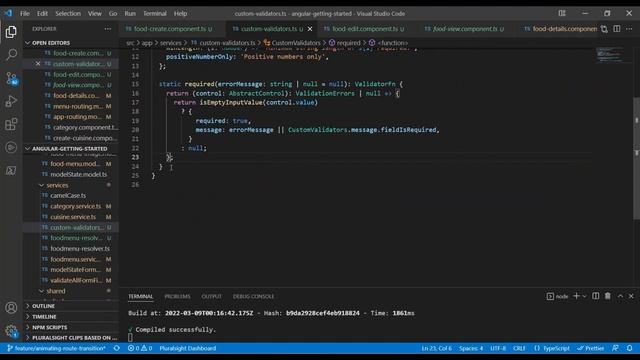This screenshot has height=360, width=640.
Task: Add a new terminal with plus icon
Action: [x=576, y=296]
